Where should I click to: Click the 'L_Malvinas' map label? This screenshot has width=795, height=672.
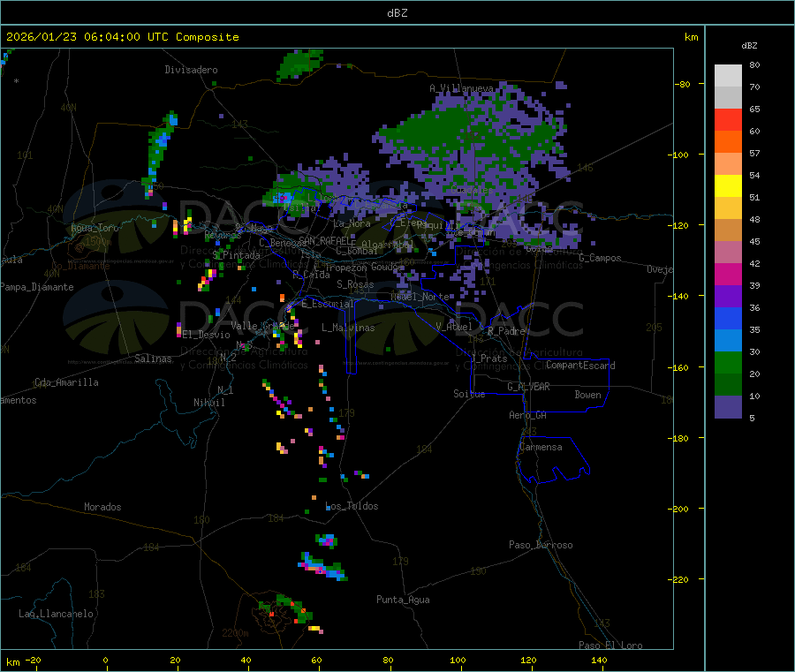[x=348, y=328]
